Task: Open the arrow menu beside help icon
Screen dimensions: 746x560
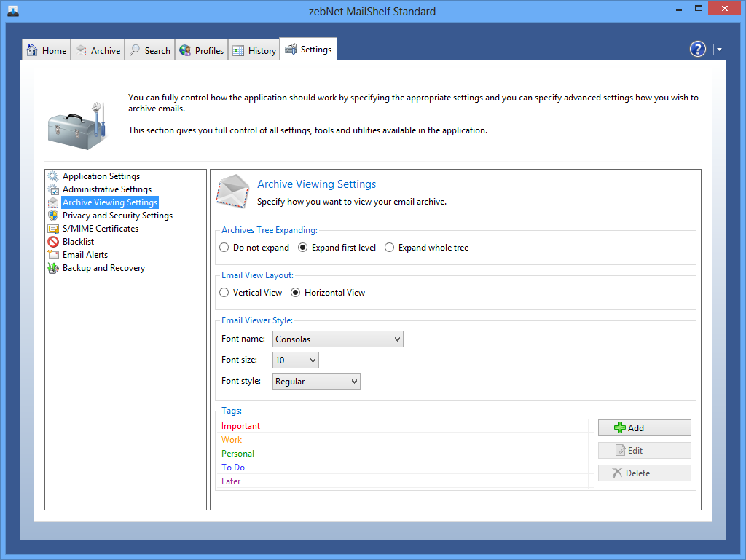Action: tap(719, 50)
